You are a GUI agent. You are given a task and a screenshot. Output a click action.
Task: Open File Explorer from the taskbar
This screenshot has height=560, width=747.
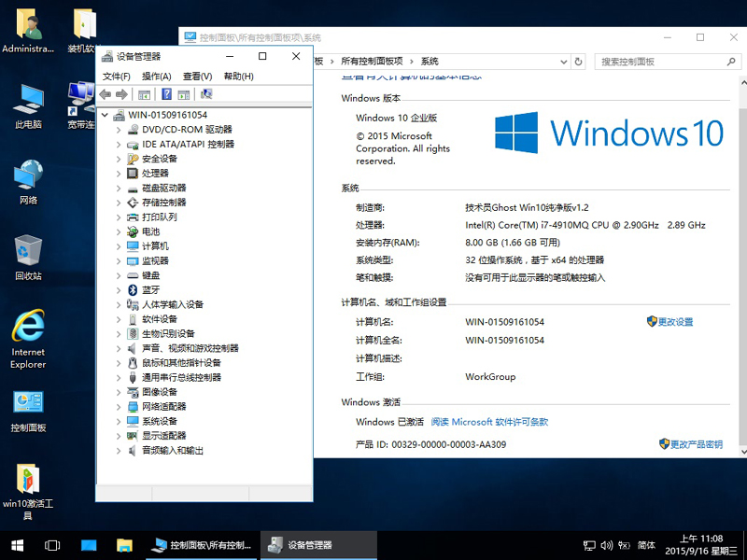[x=124, y=545]
